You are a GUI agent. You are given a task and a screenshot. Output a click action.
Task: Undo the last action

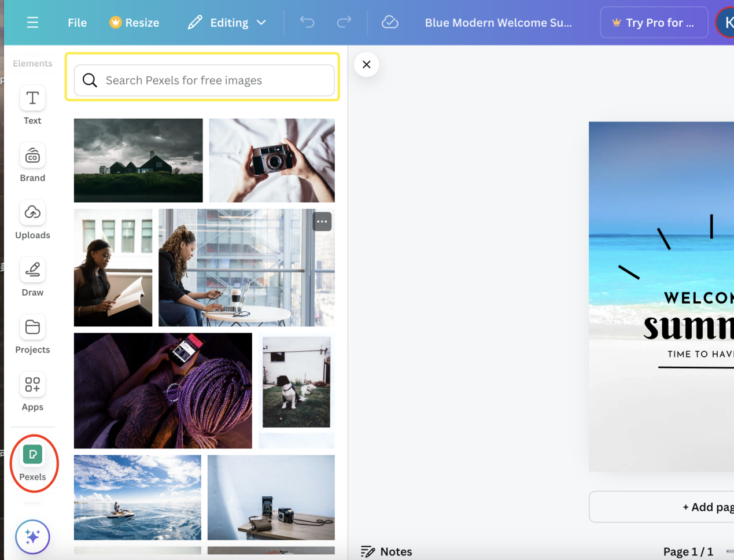point(307,23)
